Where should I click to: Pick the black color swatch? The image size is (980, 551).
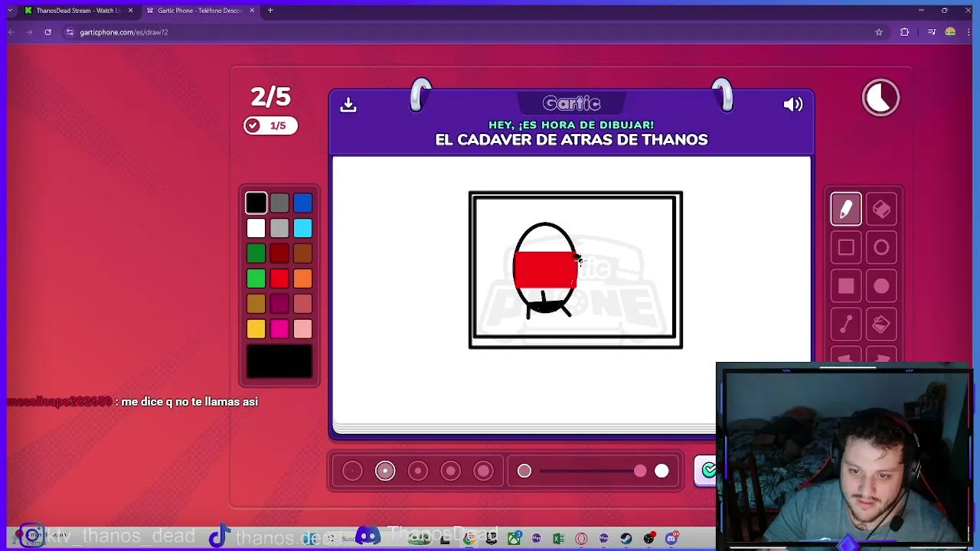pos(256,203)
